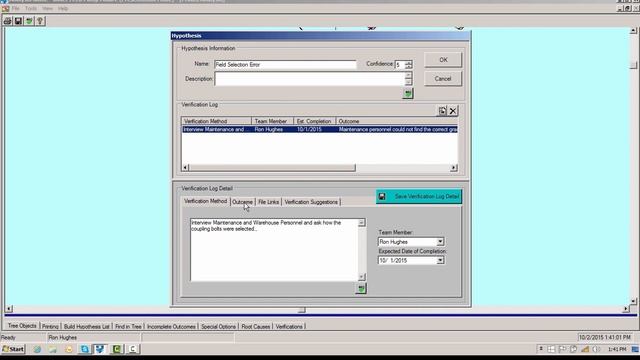Add new verification log entry icon
Screen dimensions: 640x360
442,111
